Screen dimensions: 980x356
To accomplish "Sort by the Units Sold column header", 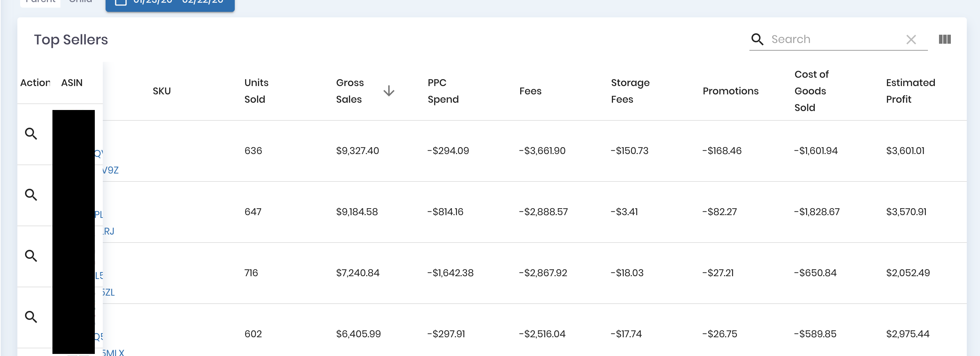I will point(256,91).
